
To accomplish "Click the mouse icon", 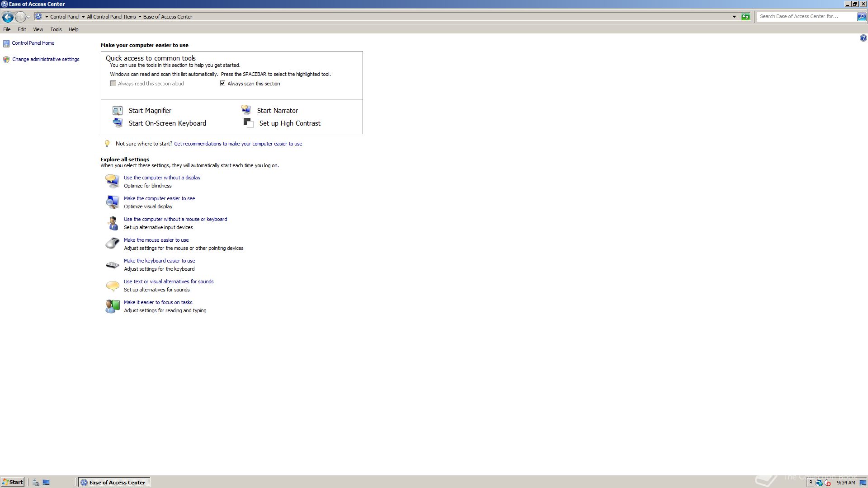I will pyautogui.click(x=112, y=244).
